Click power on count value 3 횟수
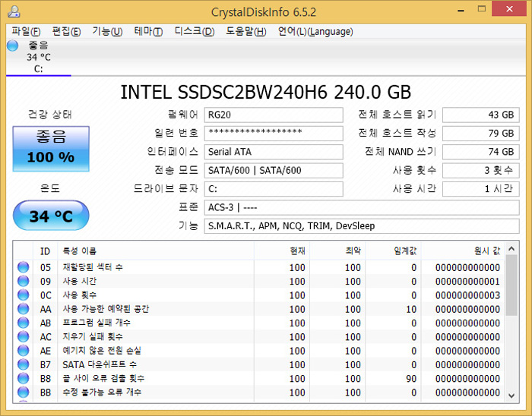 coord(481,170)
